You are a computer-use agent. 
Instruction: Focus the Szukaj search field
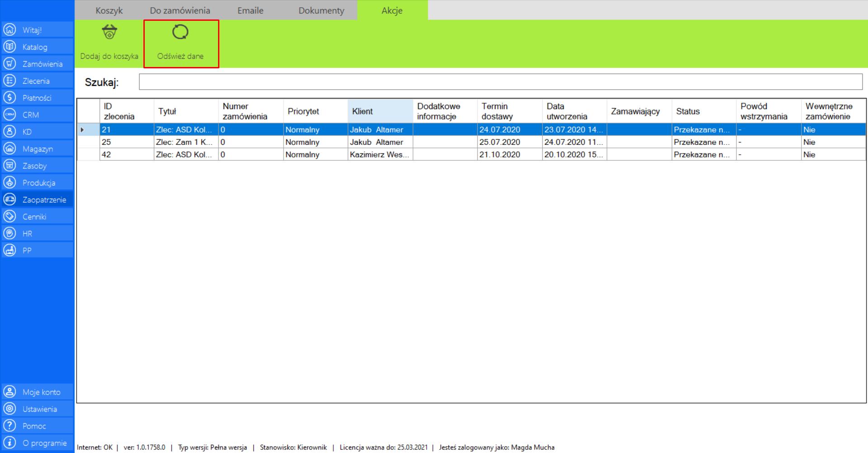[x=501, y=82]
